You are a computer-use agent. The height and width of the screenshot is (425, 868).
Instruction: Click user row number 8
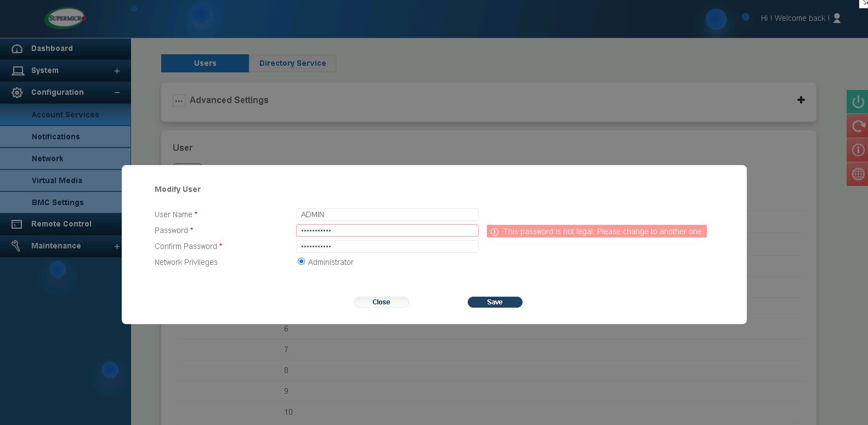click(491, 370)
